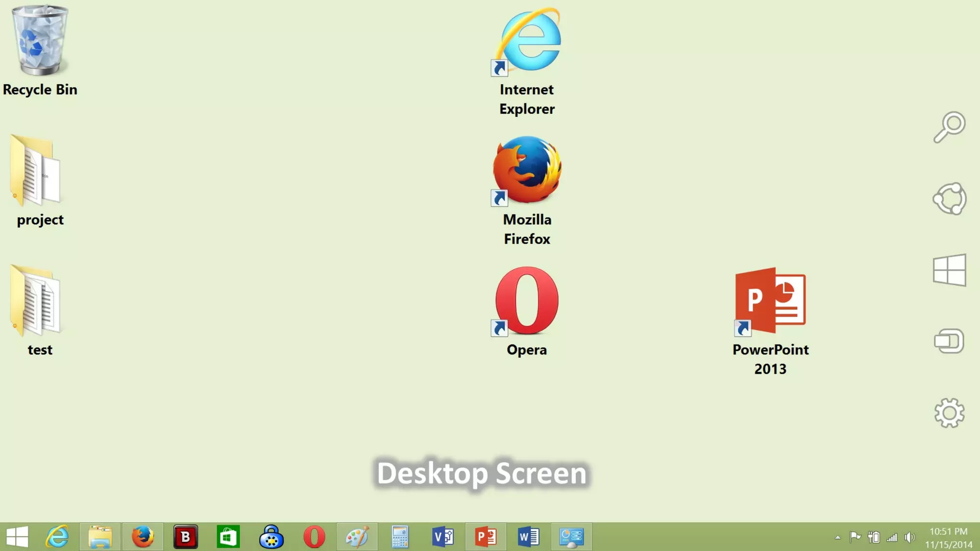Launch Windows Store from the taskbar

(x=228, y=537)
